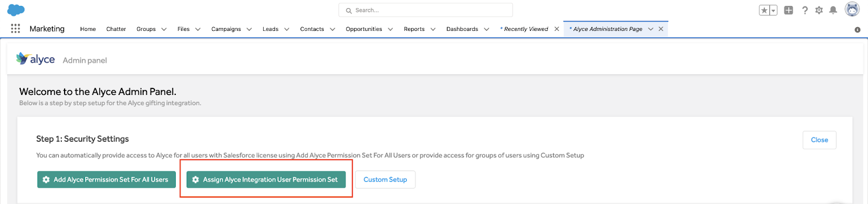Open the help question mark icon
The image size is (868, 204).
point(805,10)
